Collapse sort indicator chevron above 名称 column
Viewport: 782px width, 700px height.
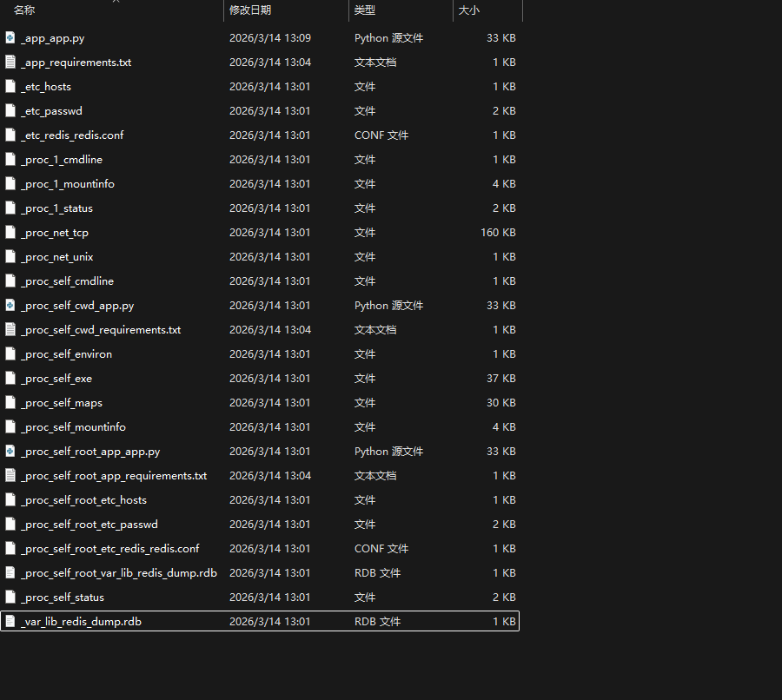pos(116,2)
